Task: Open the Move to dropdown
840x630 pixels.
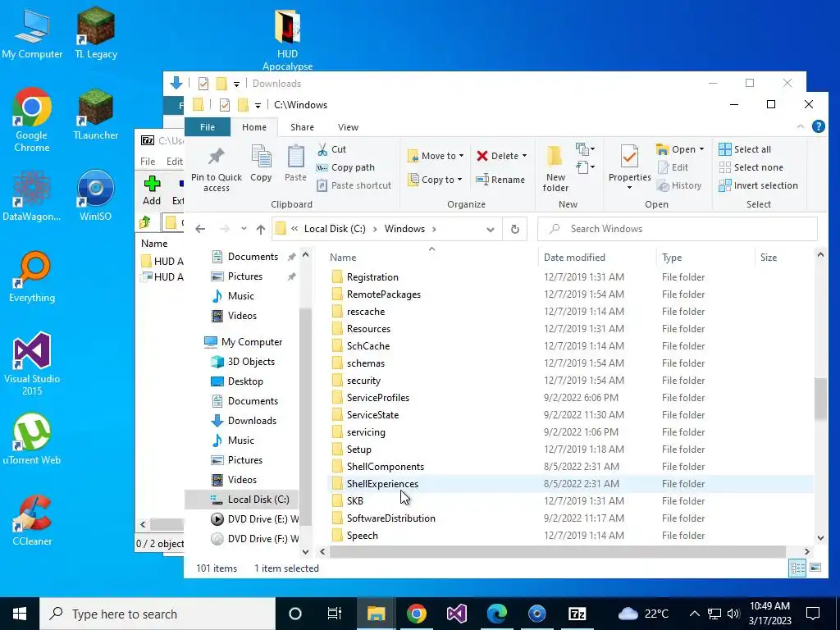Action: click(436, 156)
